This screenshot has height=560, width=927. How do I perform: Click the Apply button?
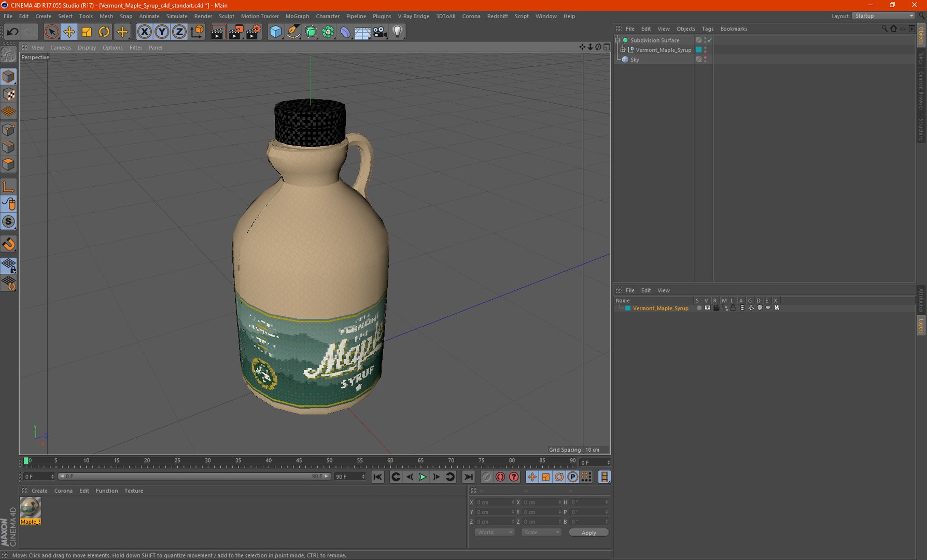pos(588,533)
